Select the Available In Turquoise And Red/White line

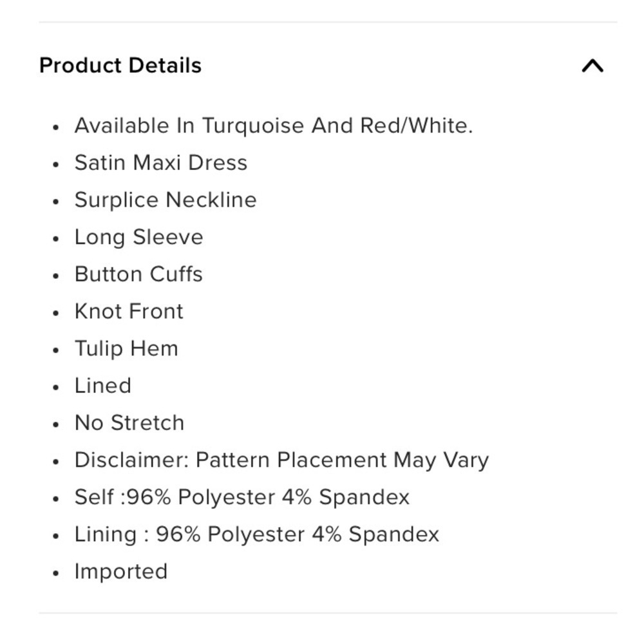[x=274, y=126]
